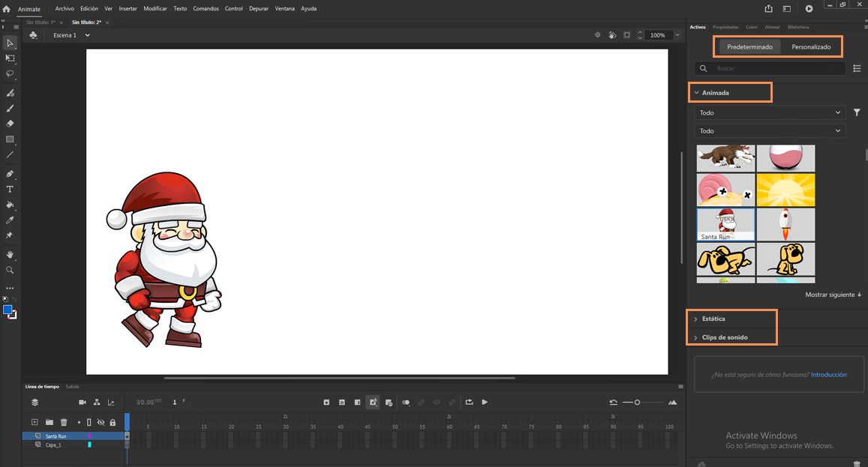This screenshot has height=467, width=868.
Task: Select the Asset Warp pin tool
Action: 10,235
